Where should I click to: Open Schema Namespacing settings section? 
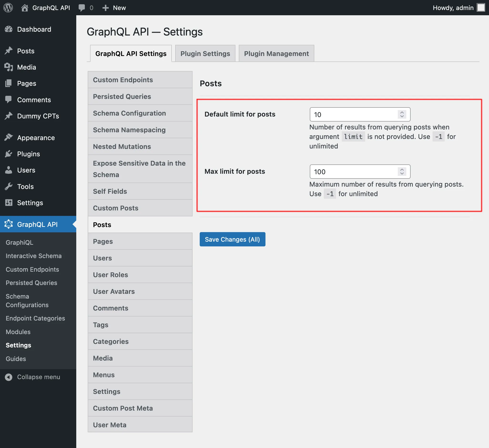(140, 130)
